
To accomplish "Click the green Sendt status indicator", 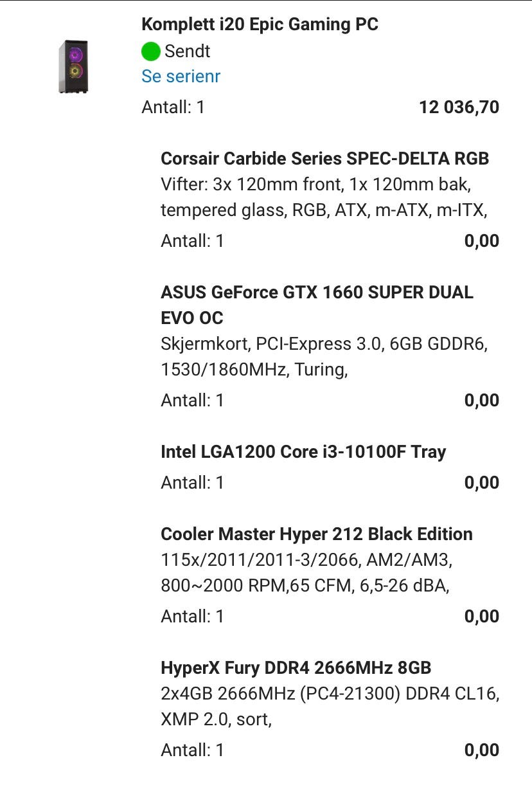I will tap(151, 51).
